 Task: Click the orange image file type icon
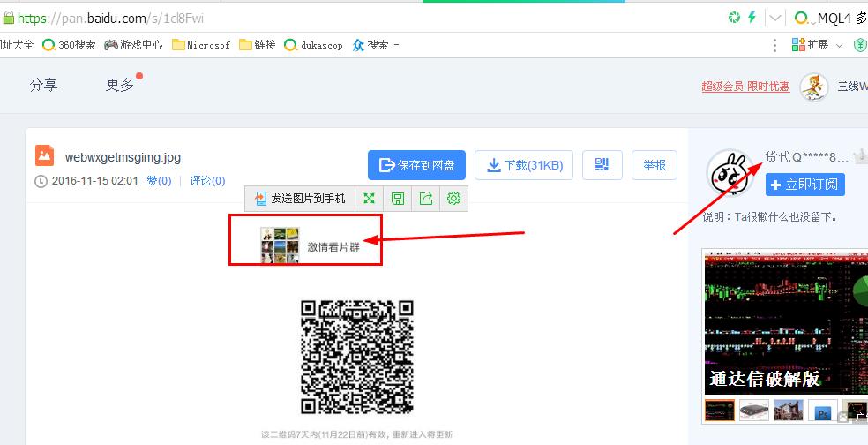coord(44,155)
